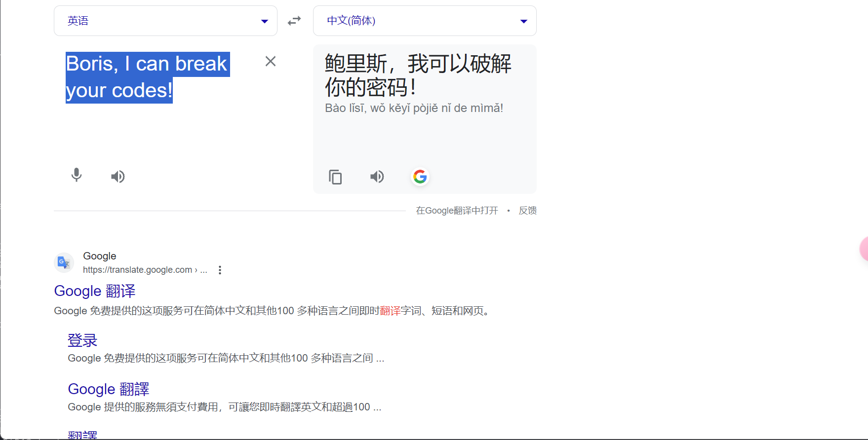The width and height of the screenshot is (868, 440).
Task: Open more options for translate.google.com result
Action: [220, 270]
